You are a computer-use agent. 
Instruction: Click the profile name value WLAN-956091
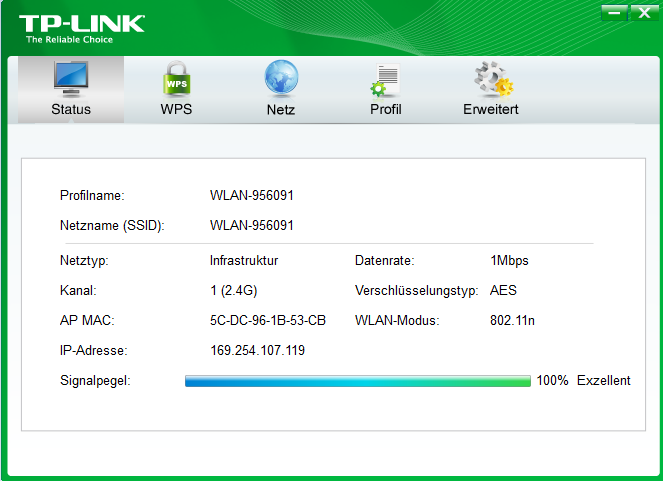[251, 196]
